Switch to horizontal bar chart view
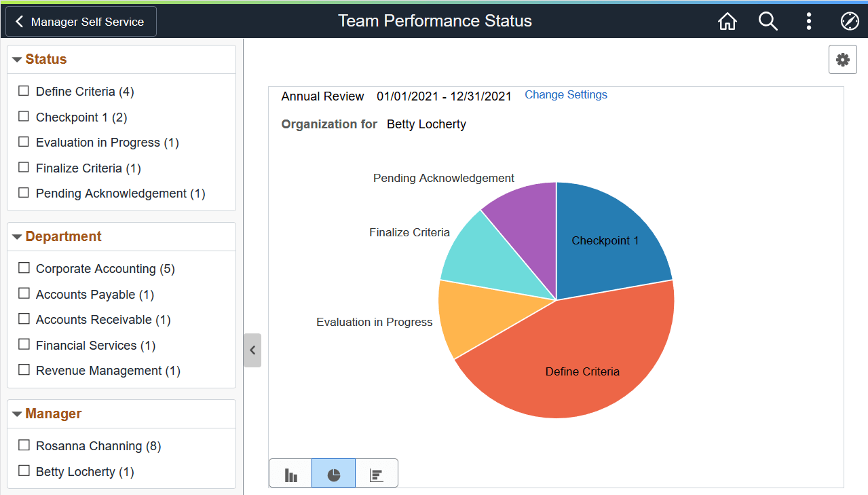 (x=377, y=474)
